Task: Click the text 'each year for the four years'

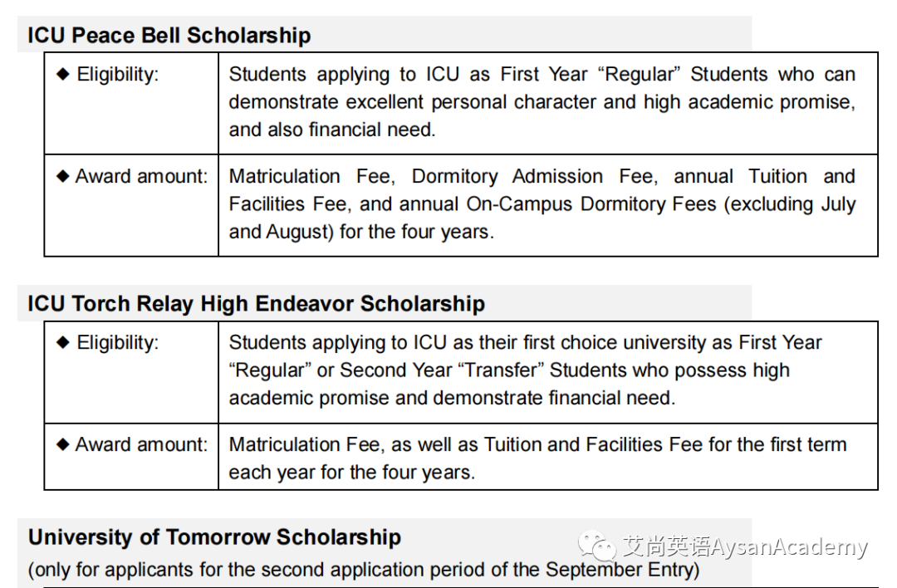Action: (350, 473)
